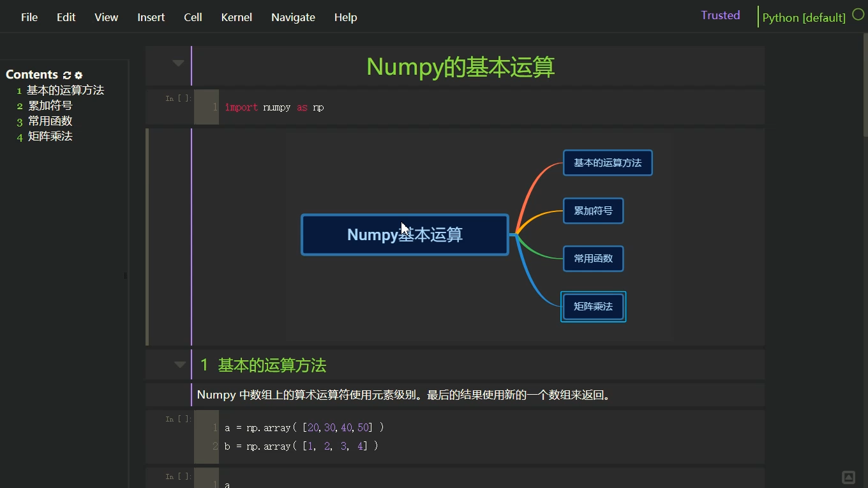
Task: Click the scroll-to-top icon at bottom right
Action: [x=848, y=477]
